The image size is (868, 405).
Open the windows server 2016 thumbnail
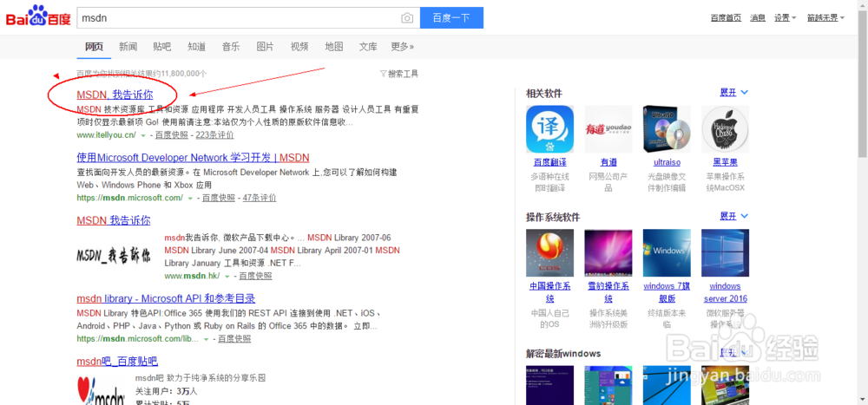pos(725,253)
